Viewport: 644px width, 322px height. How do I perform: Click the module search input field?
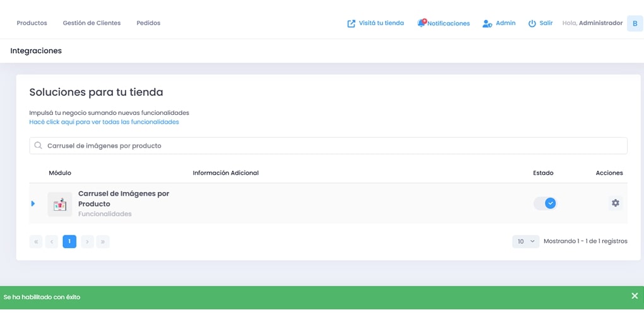pyautogui.click(x=328, y=146)
